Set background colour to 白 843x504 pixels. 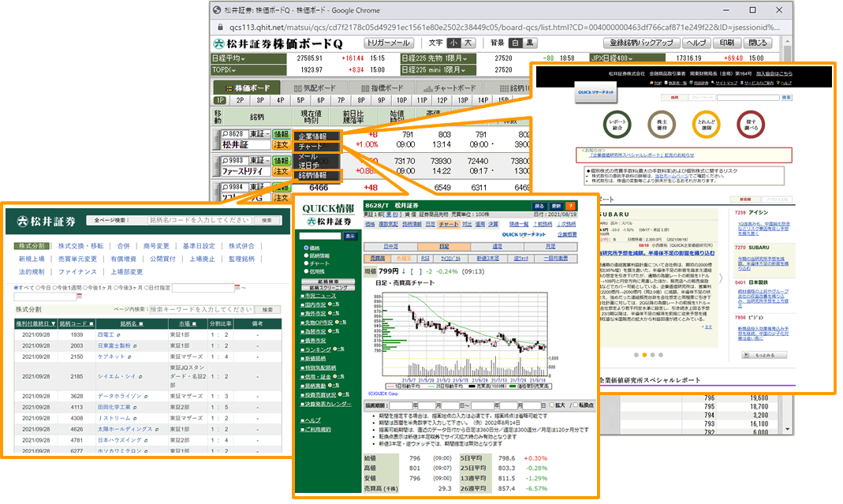point(516,43)
